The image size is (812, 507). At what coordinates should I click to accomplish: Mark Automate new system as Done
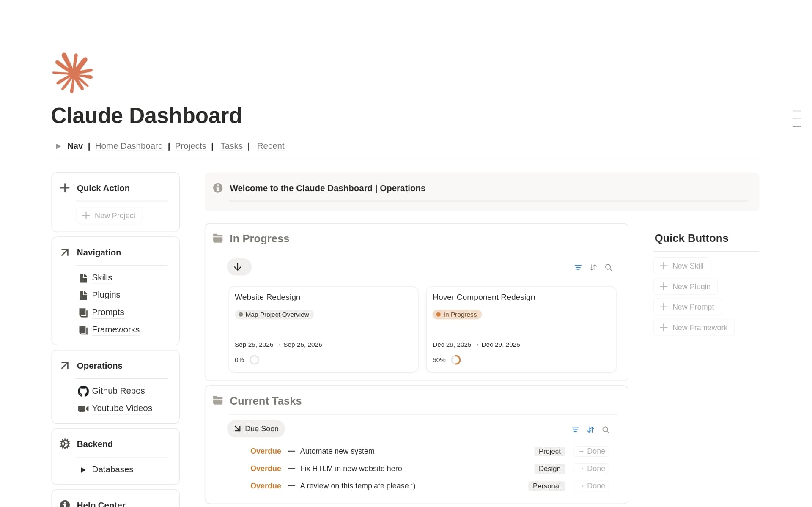click(x=591, y=451)
